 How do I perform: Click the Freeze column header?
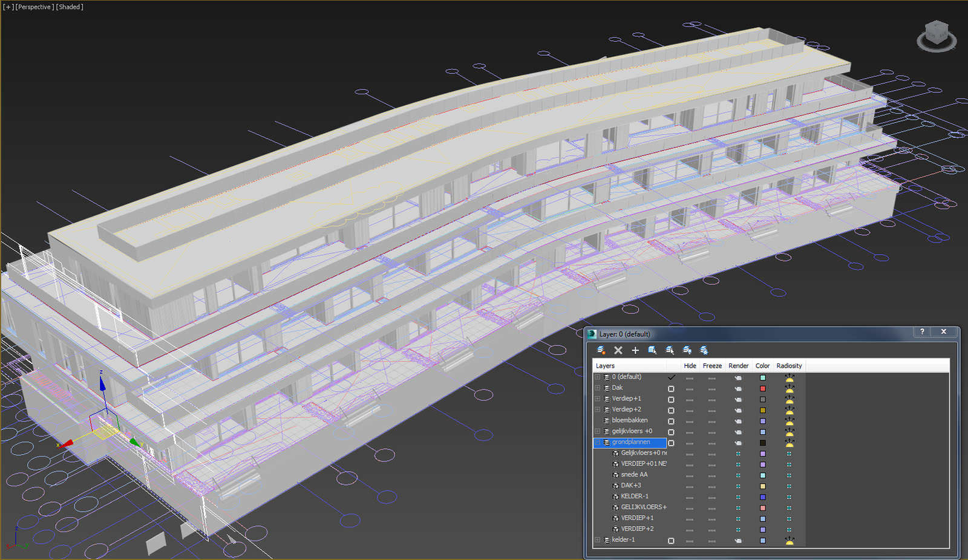pos(711,366)
